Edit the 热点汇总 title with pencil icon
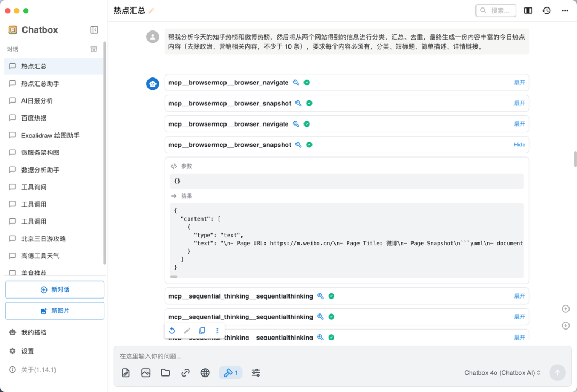This screenshot has width=577, height=392. (151, 11)
